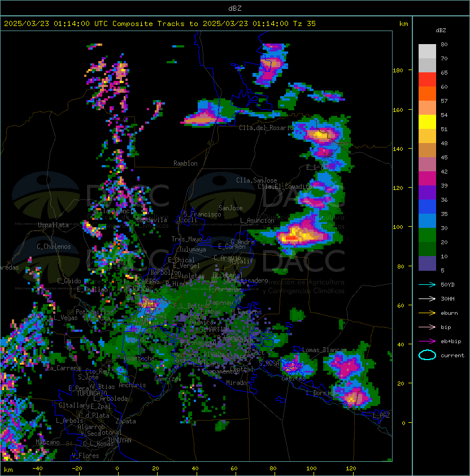
Task: Click the Tres_Mayo map label
Action: pyautogui.click(x=186, y=239)
